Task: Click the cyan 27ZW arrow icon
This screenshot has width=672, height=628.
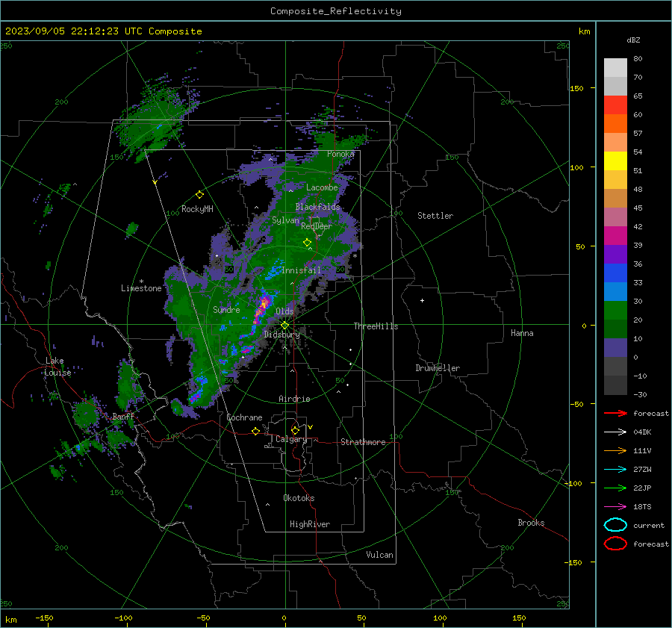Action: pos(615,470)
